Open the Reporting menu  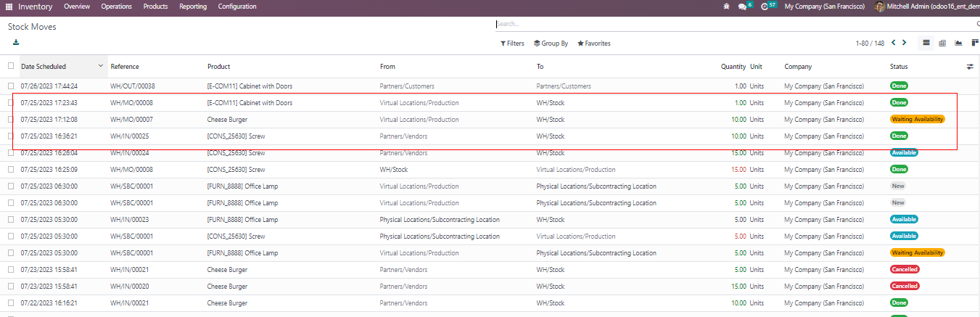(192, 7)
